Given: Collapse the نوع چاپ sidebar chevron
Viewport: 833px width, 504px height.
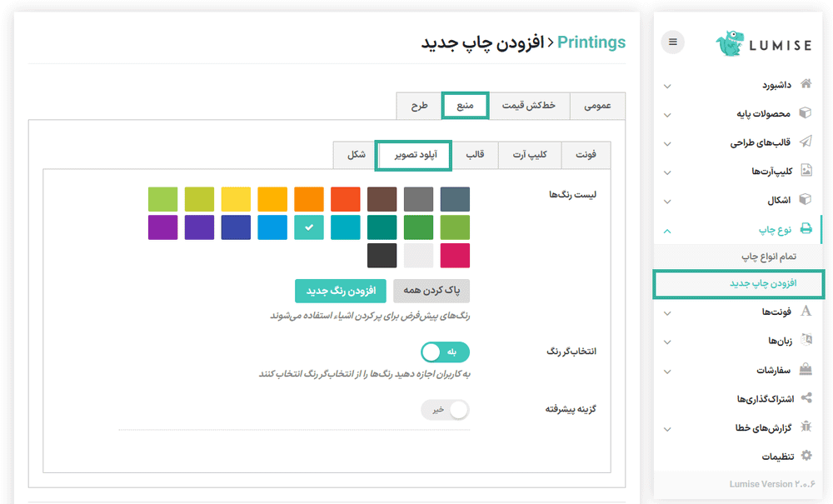Looking at the screenshot, I should pos(667,229).
